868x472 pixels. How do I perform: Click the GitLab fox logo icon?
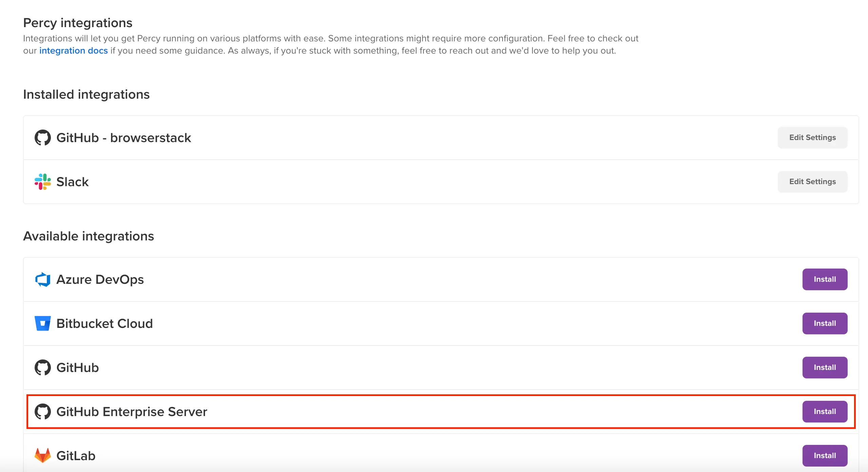pos(43,455)
